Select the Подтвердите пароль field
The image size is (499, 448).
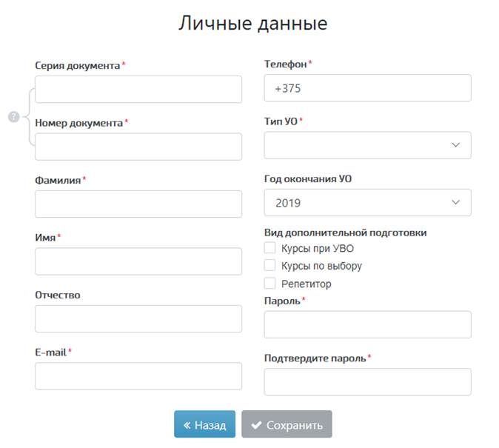(x=367, y=382)
